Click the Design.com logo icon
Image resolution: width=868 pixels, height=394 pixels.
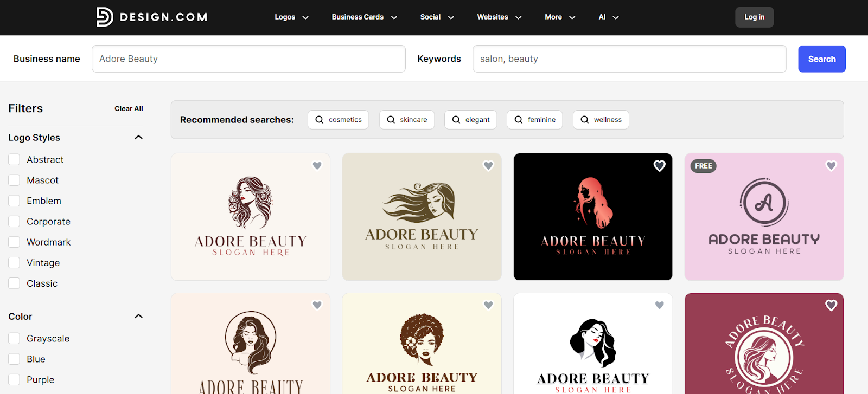[x=104, y=17]
